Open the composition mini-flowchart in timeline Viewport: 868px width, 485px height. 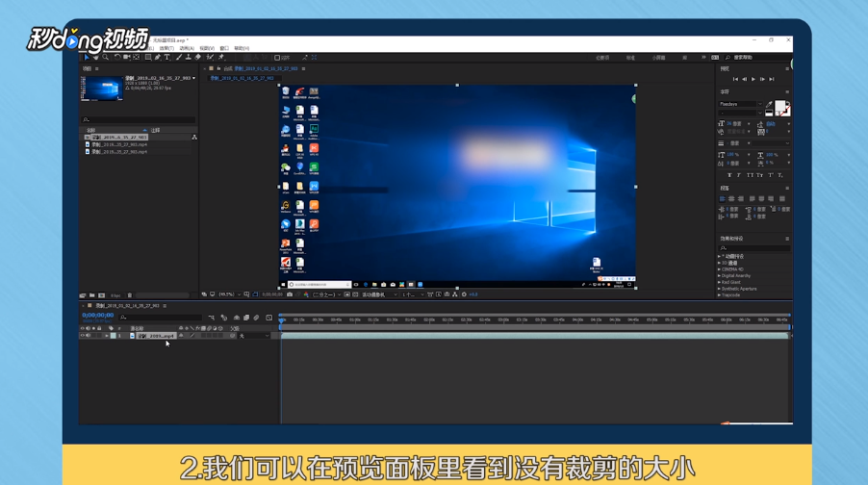click(x=212, y=318)
